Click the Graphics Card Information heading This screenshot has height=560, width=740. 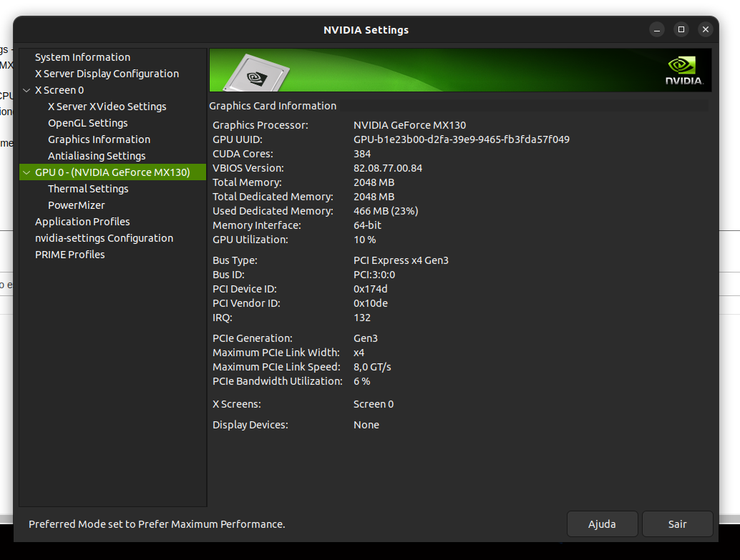click(273, 106)
